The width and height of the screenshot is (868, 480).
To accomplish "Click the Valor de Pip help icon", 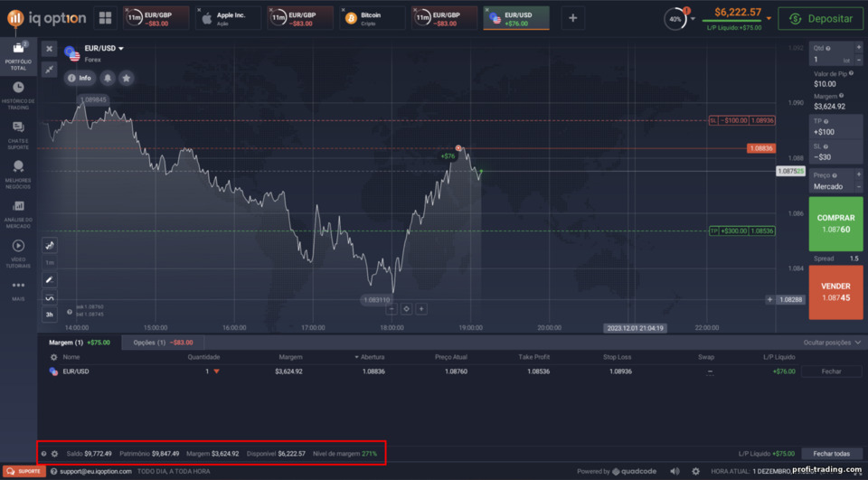I will pos(852,73).
